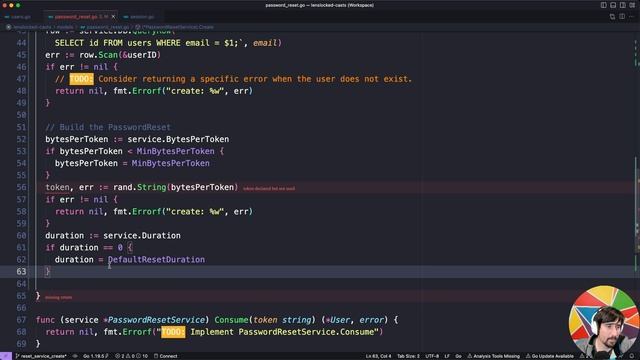Click MinBytesPerToken on line 53

click(x=176, y=151)
